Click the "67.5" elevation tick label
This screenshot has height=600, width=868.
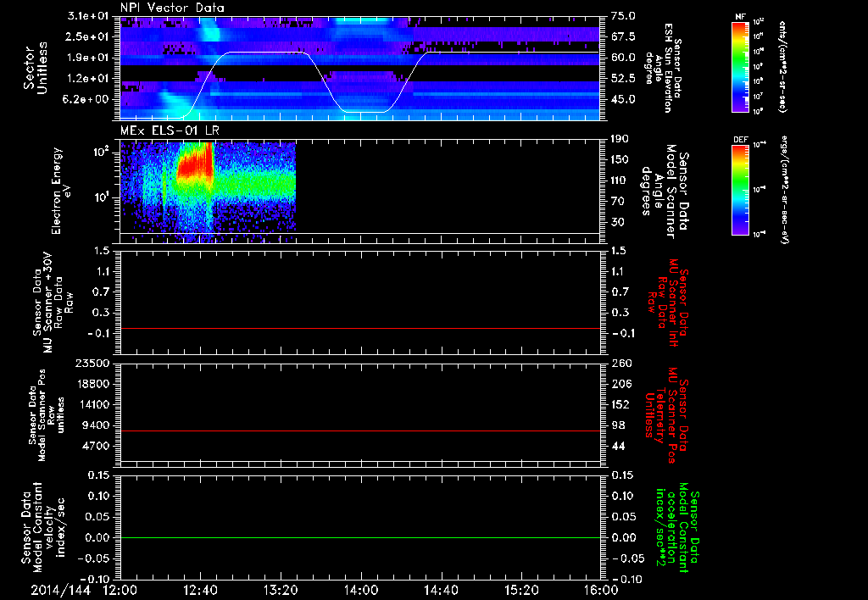(623, 36)
